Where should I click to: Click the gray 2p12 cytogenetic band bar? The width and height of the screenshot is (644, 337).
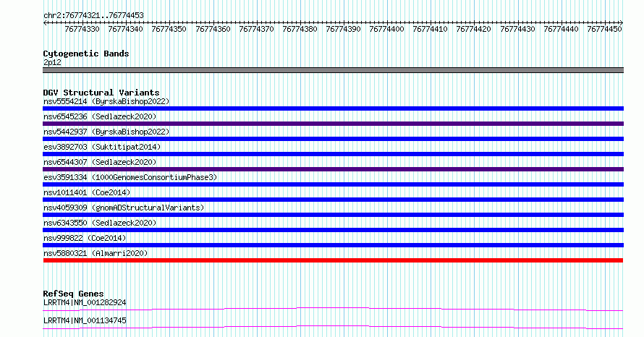click(x=333, y=70)
